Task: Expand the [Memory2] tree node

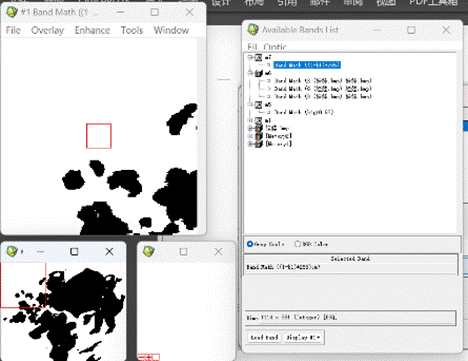Action: pyautogui.click(x=250, y=136)
